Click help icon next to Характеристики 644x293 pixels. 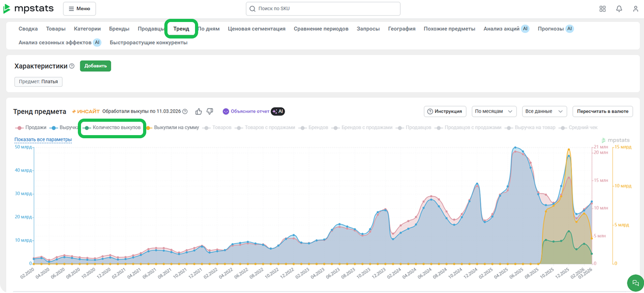point(72,66)
